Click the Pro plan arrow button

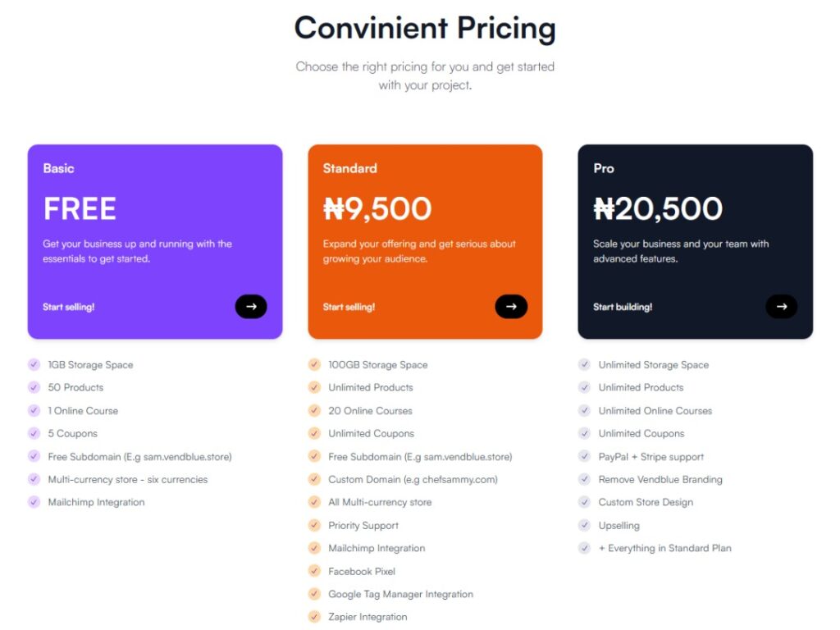(x=781, y=306)
